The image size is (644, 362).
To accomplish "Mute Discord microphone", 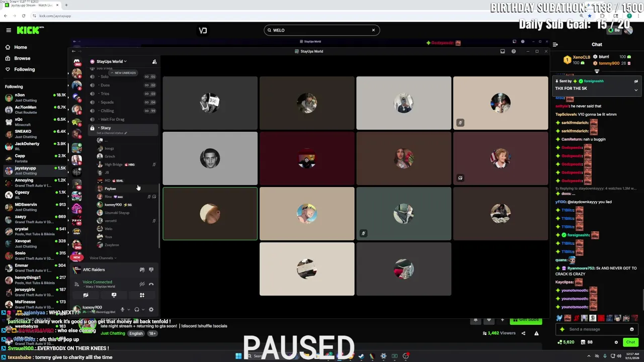I will [122, 310].
